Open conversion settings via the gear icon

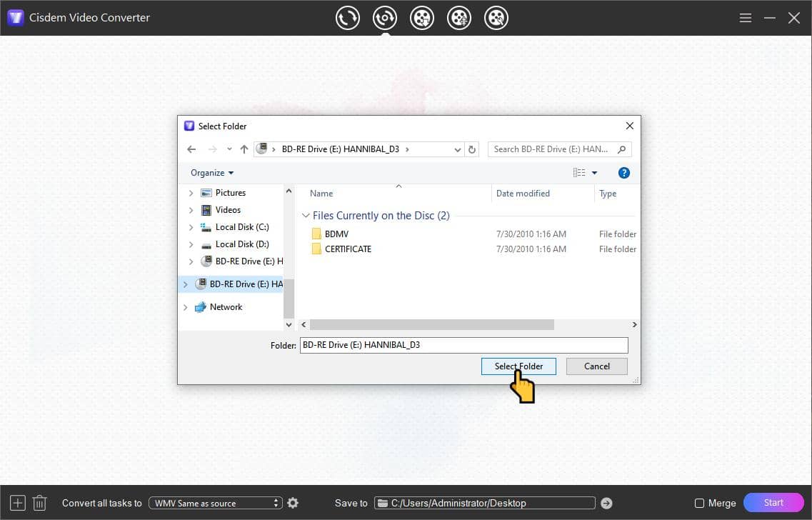(293, 503)
